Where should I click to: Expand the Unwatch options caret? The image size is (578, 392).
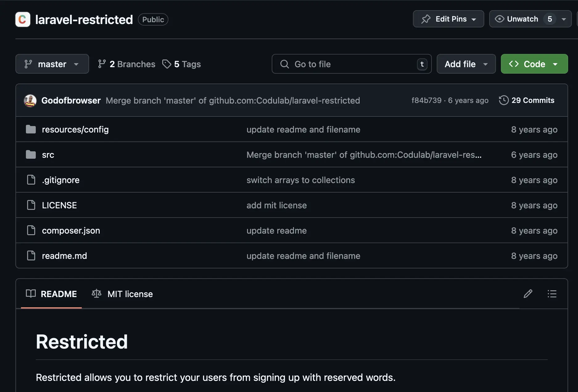[564, 19]
